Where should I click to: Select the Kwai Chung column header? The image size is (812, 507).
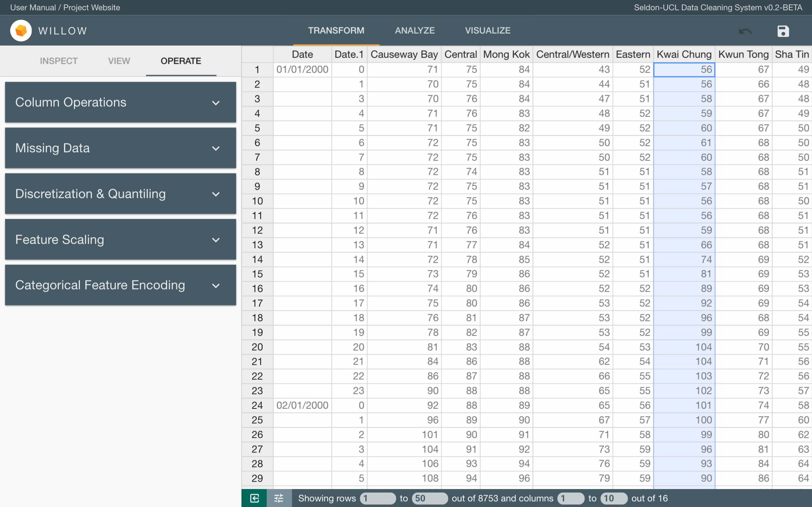(684, 54)
